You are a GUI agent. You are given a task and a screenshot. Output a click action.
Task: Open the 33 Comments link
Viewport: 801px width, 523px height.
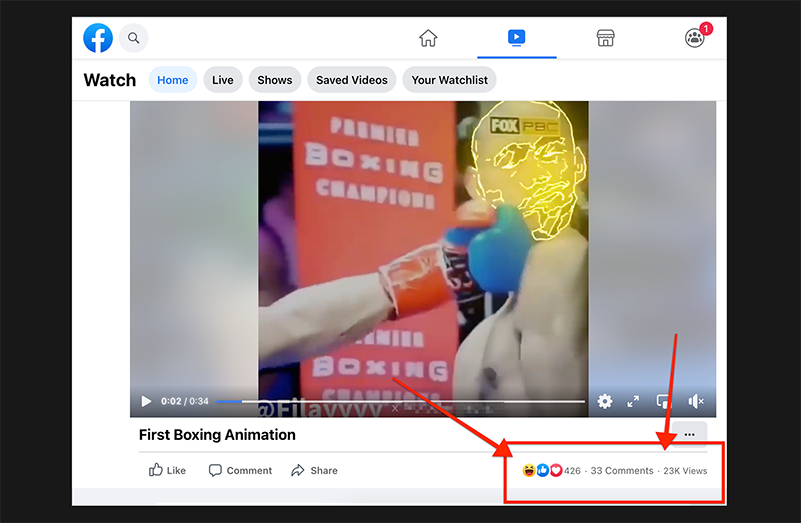pyautogui.click(x=621, y=471)
